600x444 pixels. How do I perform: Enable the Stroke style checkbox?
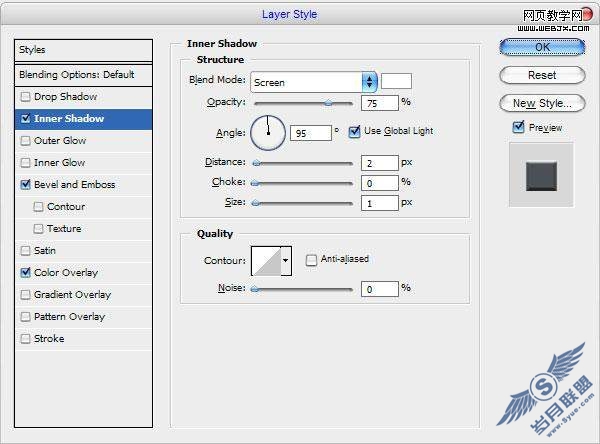click(25, 339)
